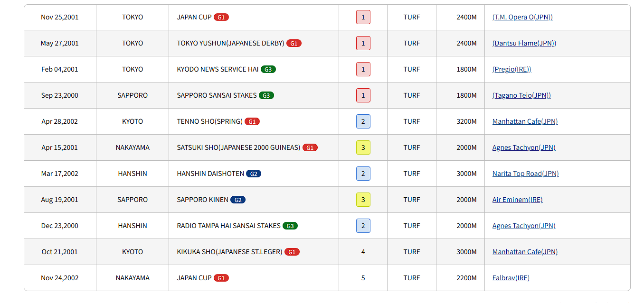Follow the (Pregio(IRE)) horse link
The height and width of the screenshot is (303, 644).
click(x=511, y=69)
